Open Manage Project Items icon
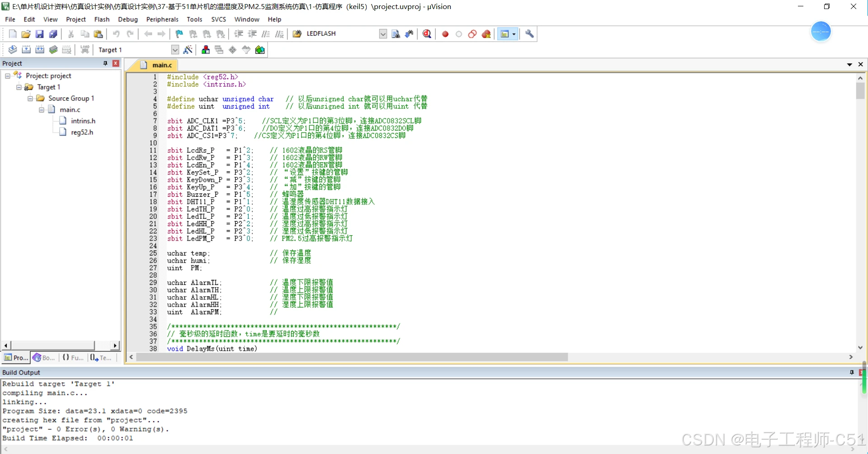The height and width of the screenshot is (454, 868). (x=206, y=50)
